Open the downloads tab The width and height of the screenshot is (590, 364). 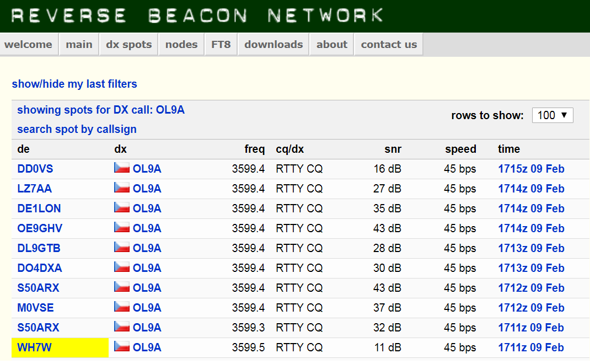[273, 45]
